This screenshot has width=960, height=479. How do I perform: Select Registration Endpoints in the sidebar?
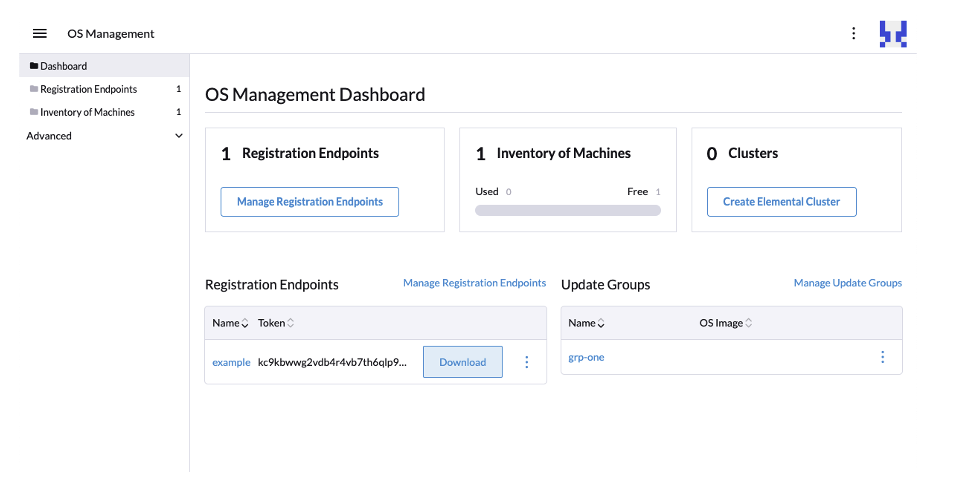tap(88, 89)
